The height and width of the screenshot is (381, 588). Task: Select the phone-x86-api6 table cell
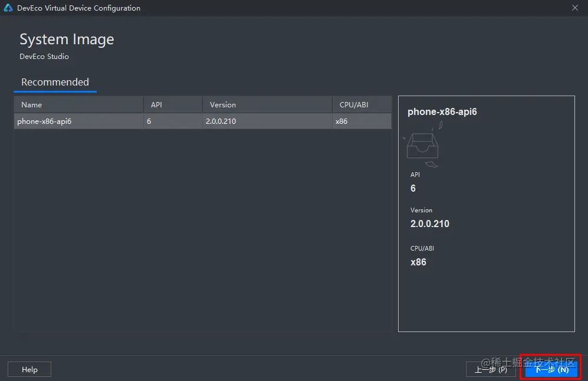point(79,121)
